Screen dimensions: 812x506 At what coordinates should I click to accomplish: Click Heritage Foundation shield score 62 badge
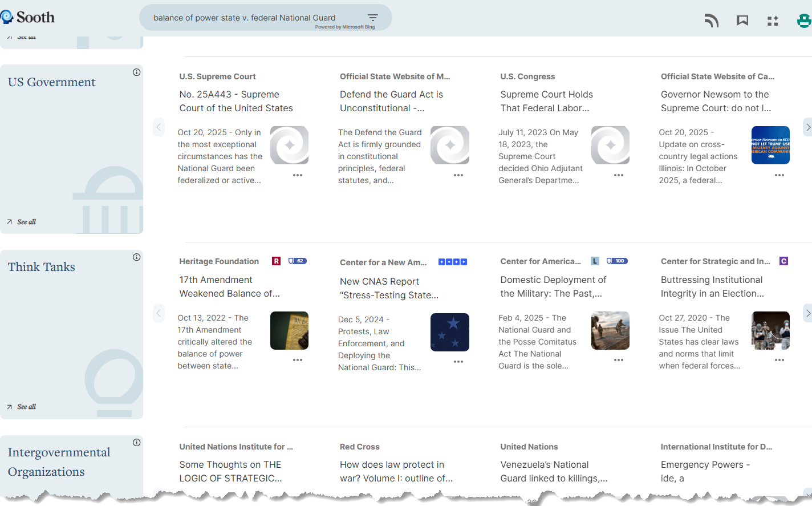pos(298,261)
